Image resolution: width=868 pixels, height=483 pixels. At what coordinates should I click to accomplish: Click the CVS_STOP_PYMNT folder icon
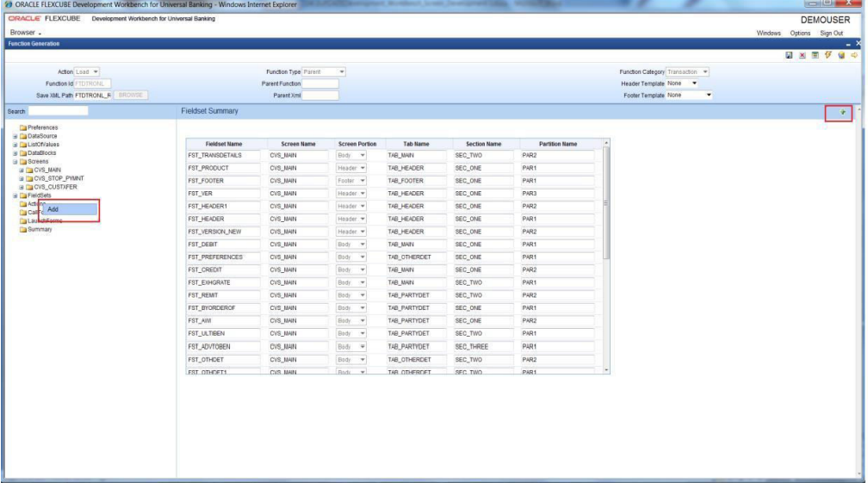tap(29, 179)
